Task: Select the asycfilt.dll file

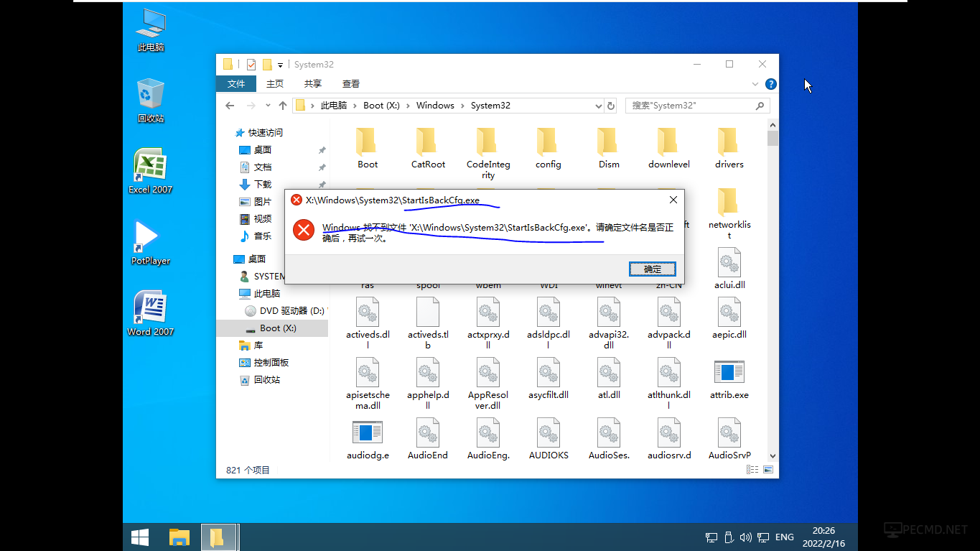Action: [549, 380]
